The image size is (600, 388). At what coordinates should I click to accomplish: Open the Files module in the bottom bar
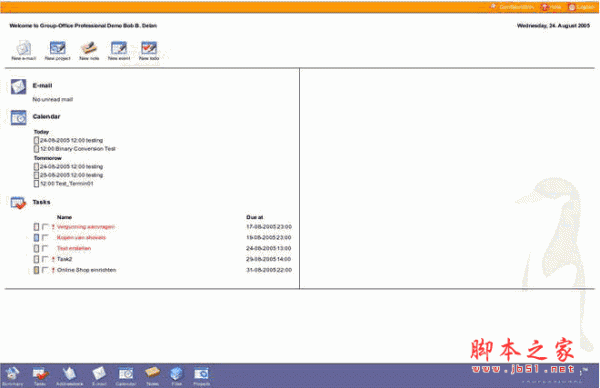(x=176, y=376)
